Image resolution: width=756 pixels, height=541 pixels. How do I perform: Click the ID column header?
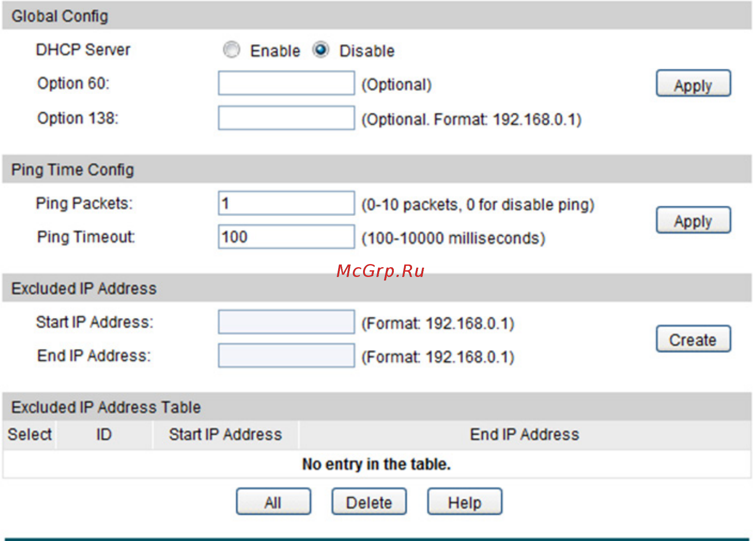104,435
